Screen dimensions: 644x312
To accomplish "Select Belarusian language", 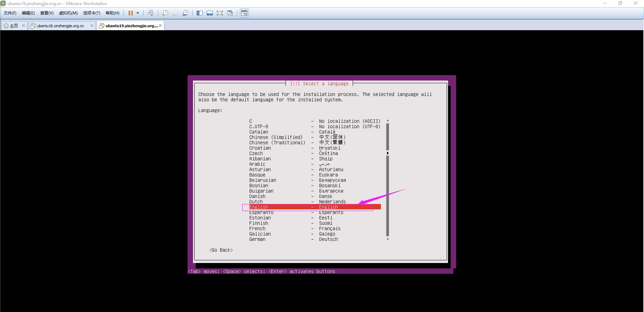I will tap(315, 180).
